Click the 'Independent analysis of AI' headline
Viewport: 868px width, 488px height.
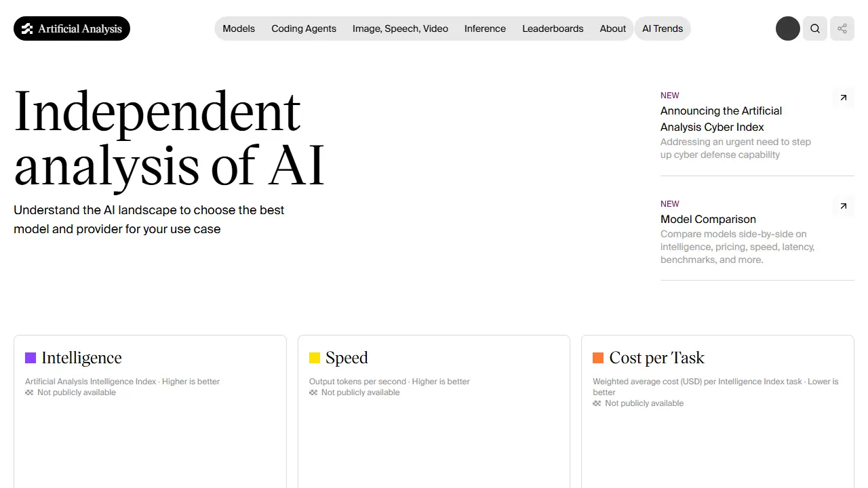170,138
